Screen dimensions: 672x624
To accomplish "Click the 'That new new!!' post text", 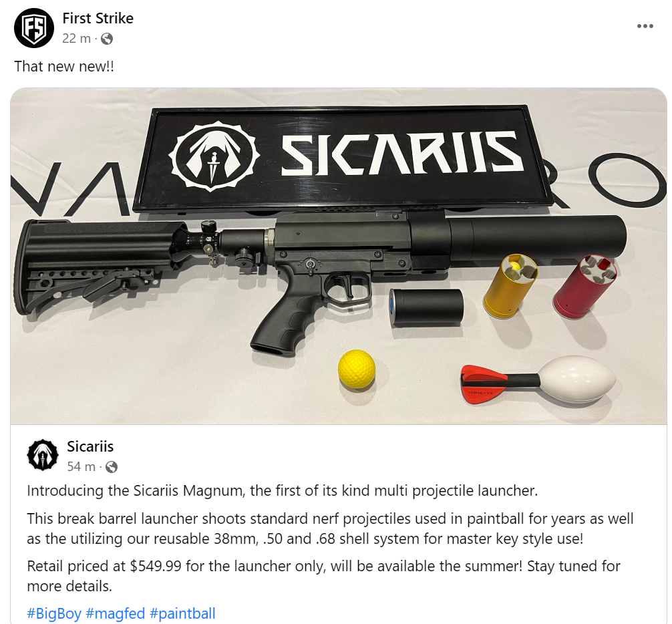I will coord(64,66).
